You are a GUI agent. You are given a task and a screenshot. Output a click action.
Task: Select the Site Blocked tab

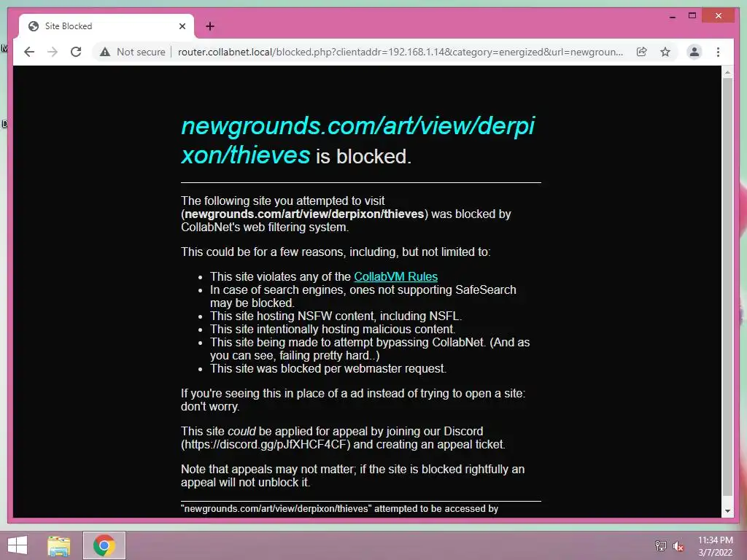[x=107, y=26]
